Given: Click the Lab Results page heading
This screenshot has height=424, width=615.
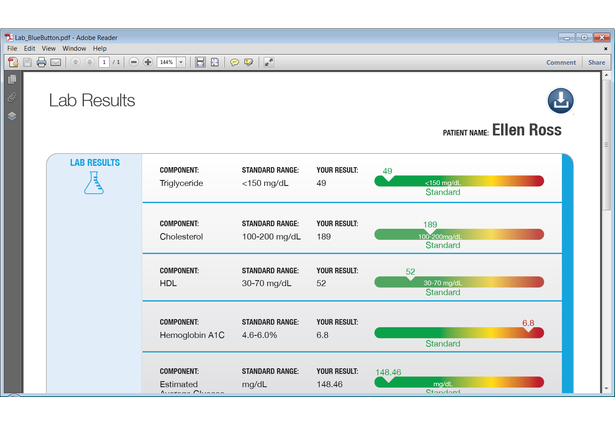Looking at the screenshot, I should point(92,100).
